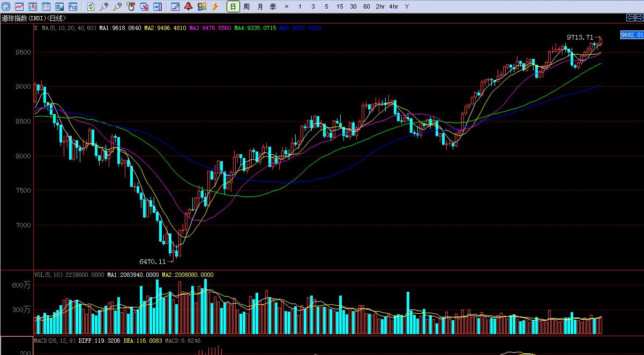This screenshot has width=644, height=355.
Task: Select the pencil drawing tool
Action: [x=175, y=6]
